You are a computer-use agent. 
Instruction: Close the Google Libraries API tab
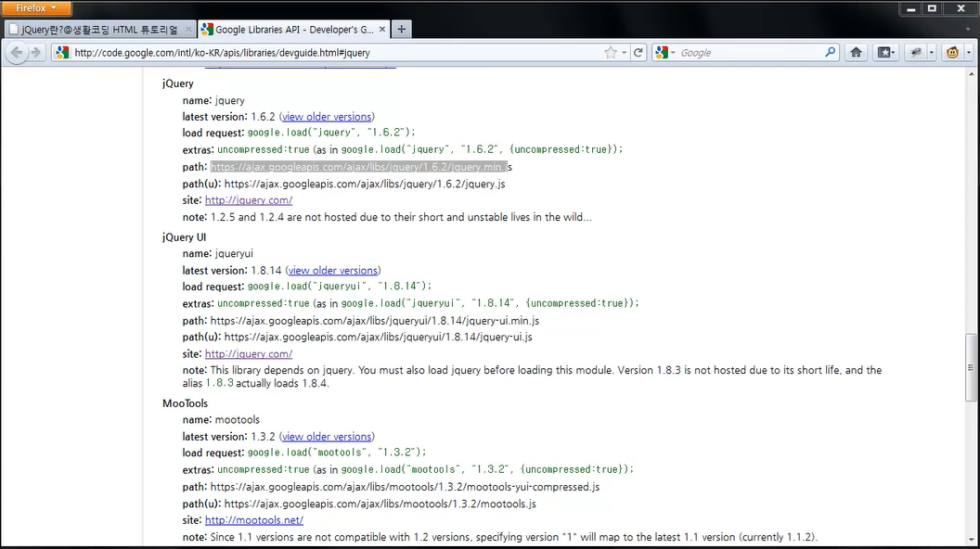coord(382,30)
